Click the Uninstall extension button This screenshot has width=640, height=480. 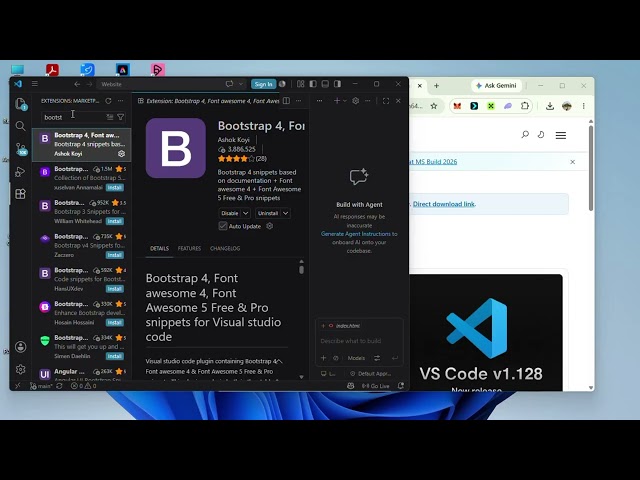pos(268,213)
